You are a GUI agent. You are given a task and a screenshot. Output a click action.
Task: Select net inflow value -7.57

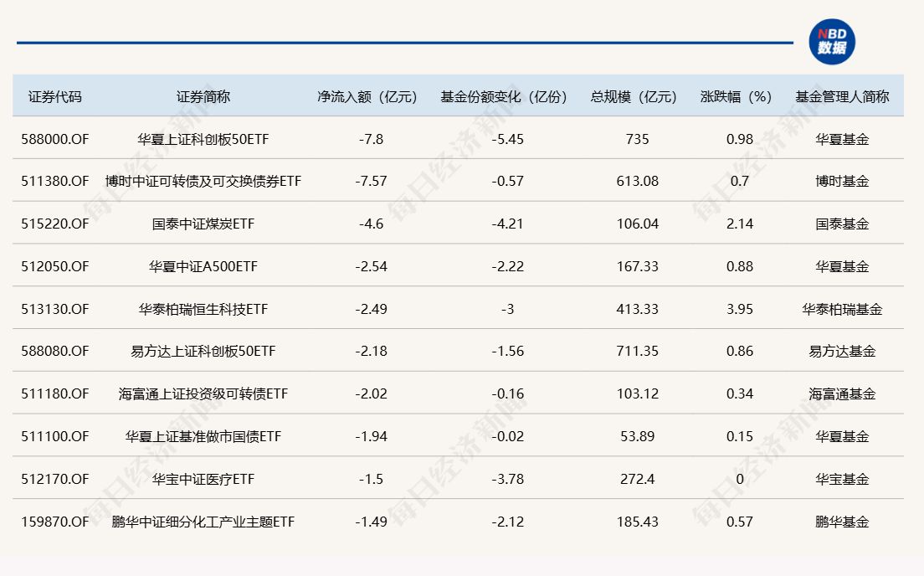click(372, 181)
